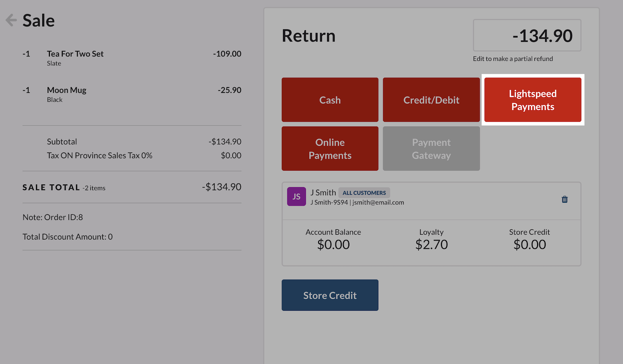Viewport: 623px width, 364px height.
Task: Click the jsmith@email.com customer email
Action: tap(378, 202)
